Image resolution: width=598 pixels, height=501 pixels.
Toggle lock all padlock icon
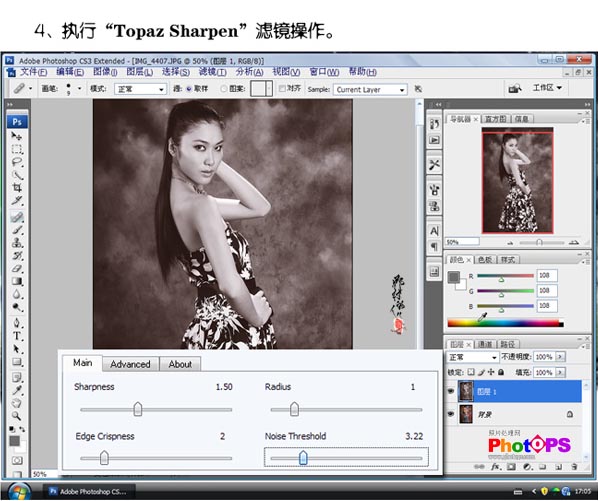click(501, 372)
